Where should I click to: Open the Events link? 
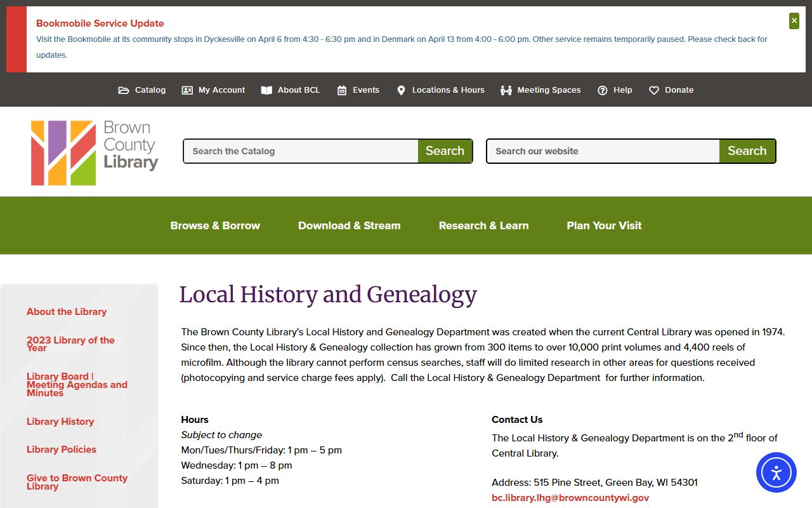(x=366, y=90)
